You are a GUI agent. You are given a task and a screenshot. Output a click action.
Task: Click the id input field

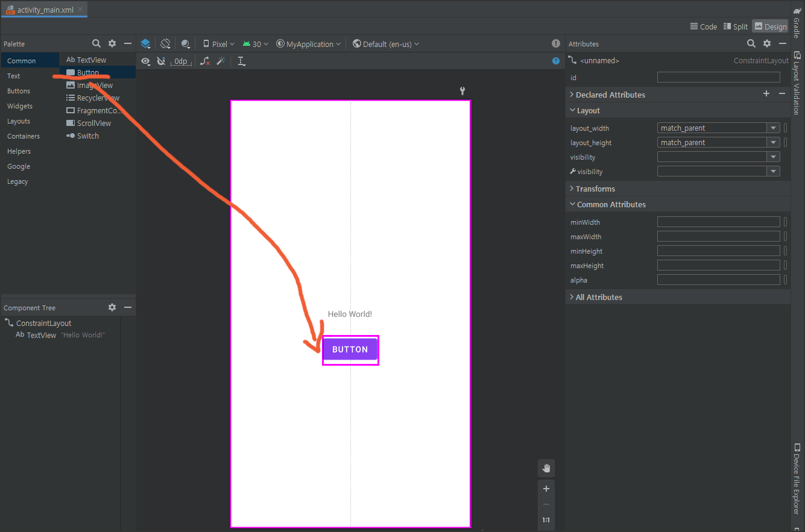pyautogui.click(x=719, y=77)
